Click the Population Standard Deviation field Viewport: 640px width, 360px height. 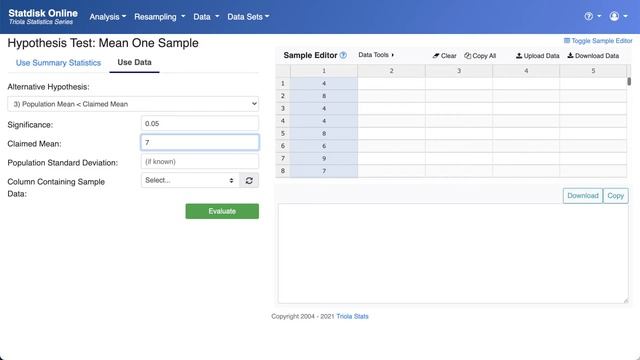pos(200,162)
